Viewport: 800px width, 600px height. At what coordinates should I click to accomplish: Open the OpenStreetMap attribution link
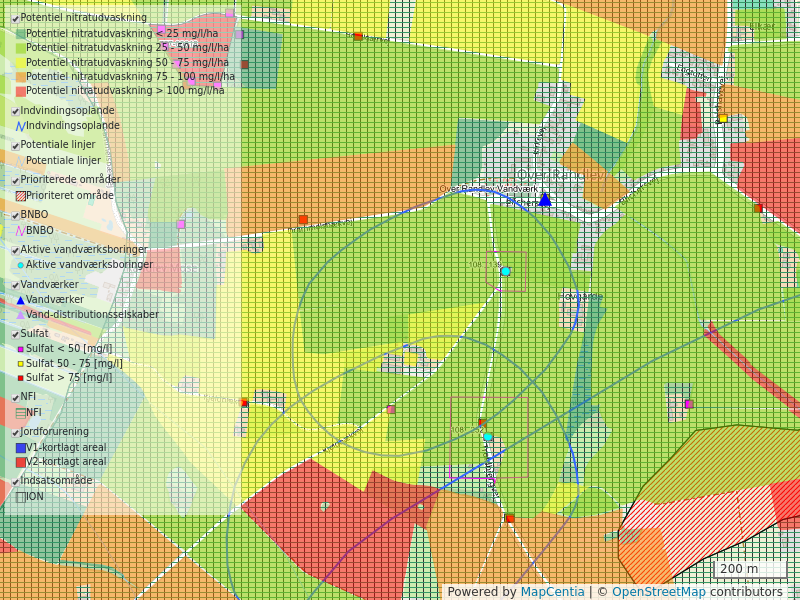(658, 592)
